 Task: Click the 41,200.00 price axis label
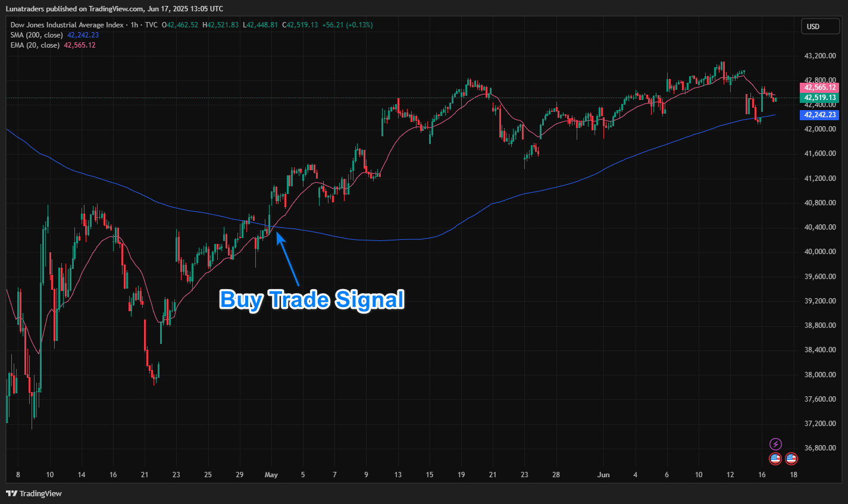(820, 179)
